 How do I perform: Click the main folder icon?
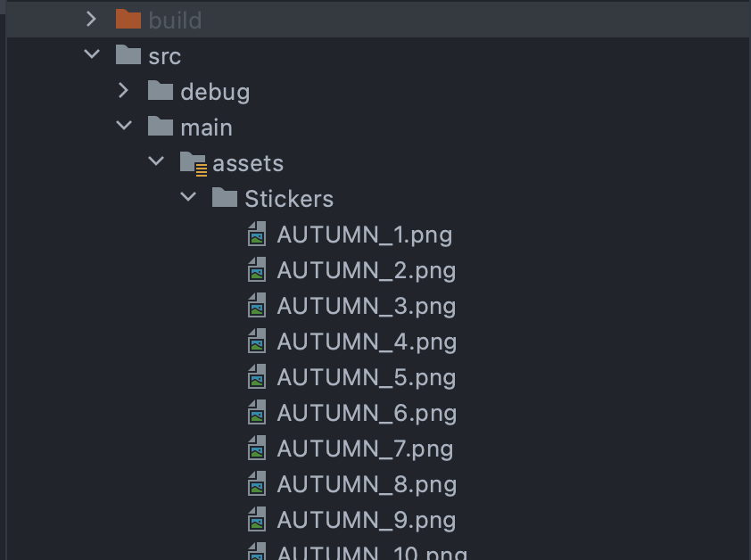tap(161, 127)
